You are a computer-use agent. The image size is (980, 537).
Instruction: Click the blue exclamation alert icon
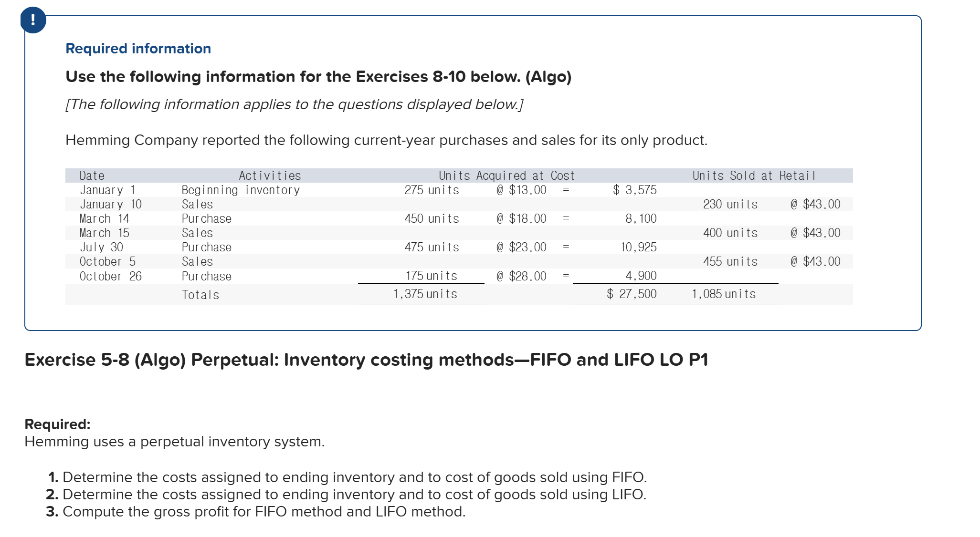[33, 20]
